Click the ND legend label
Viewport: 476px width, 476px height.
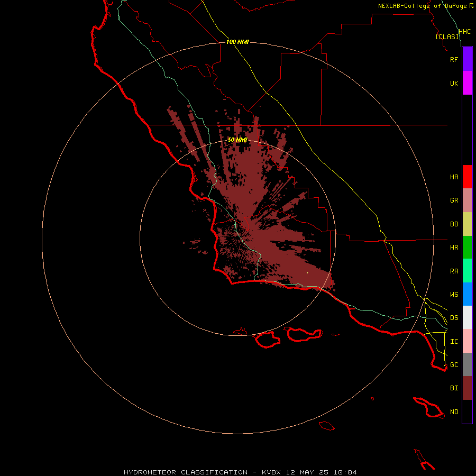[x=454, y=412]
